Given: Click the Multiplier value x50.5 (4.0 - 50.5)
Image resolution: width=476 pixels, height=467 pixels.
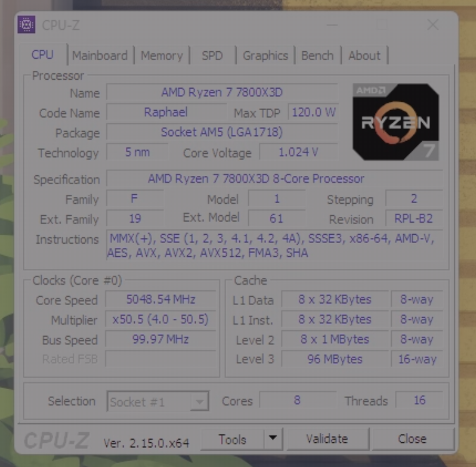Looking at the screenshot, I should point(161,319).
